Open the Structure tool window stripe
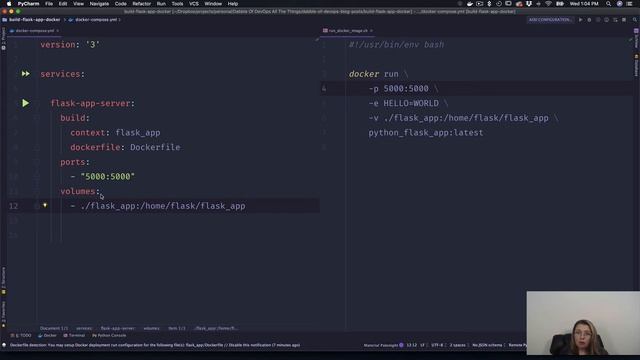The height and width of the screenshot is (360, 640). coord(3,281)
